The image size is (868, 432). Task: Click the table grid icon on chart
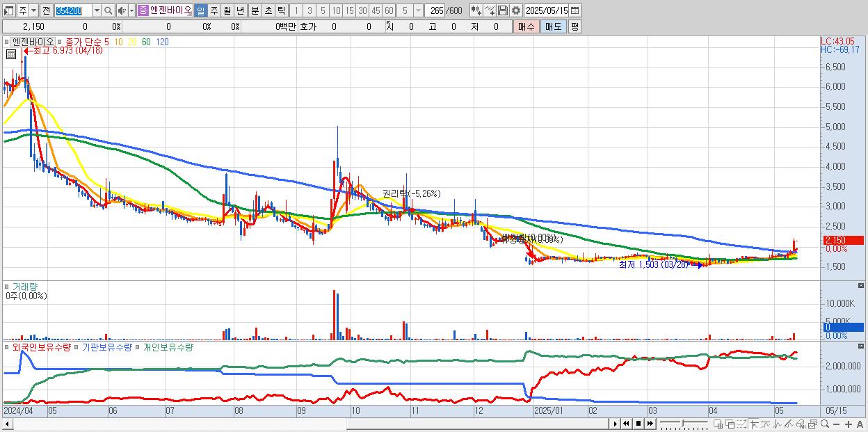click(10, 56)
